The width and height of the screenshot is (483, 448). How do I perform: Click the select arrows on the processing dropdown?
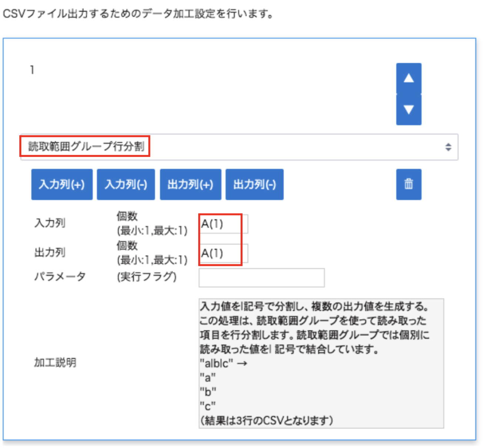448,147
